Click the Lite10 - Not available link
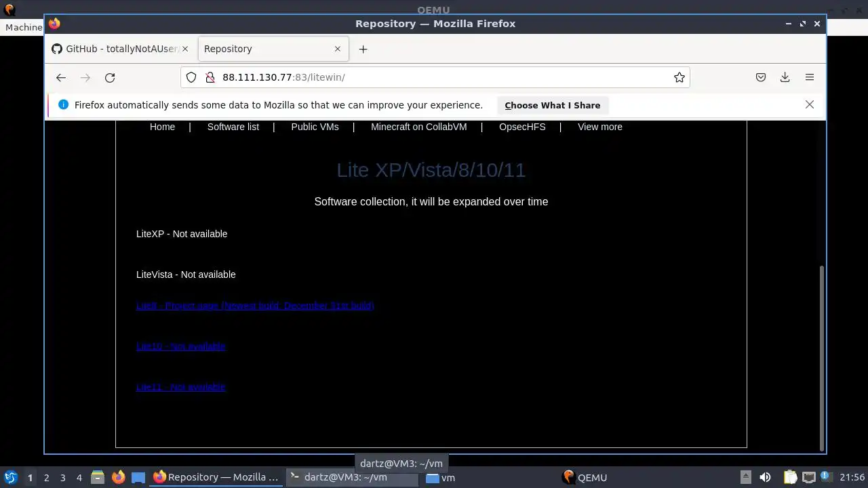The height and width of the screenshot is (488, 868). click(x=180, y=346)
